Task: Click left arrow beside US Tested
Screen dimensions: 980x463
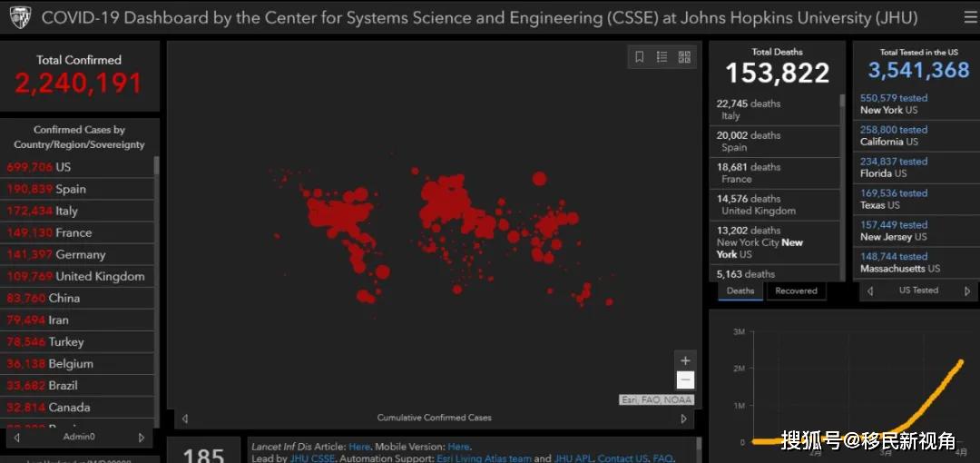Action: click(870, 291)
